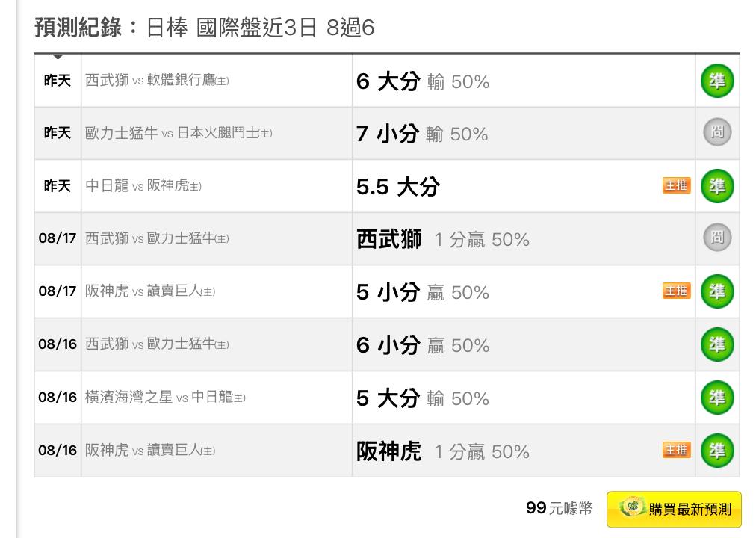The image size is (756, 538).
Task: Click green 準 icon on 08/16 阪神虎 row
Action: 717,451
